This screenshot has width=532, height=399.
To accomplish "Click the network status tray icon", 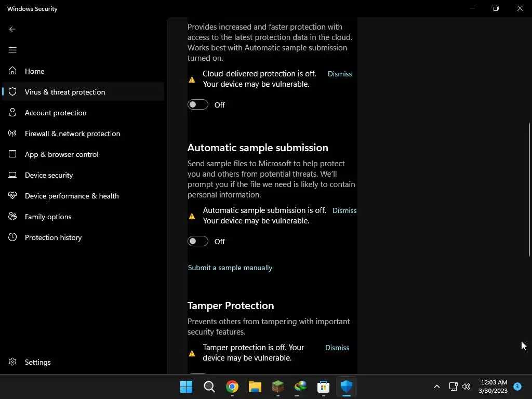I will pyautogui.click(x=453, y=387).
